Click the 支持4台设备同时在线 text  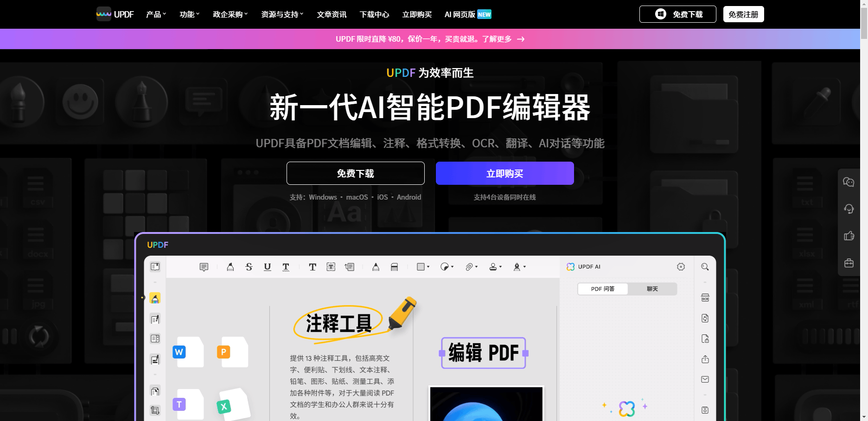pyautogui.click(x=504, y=197)
